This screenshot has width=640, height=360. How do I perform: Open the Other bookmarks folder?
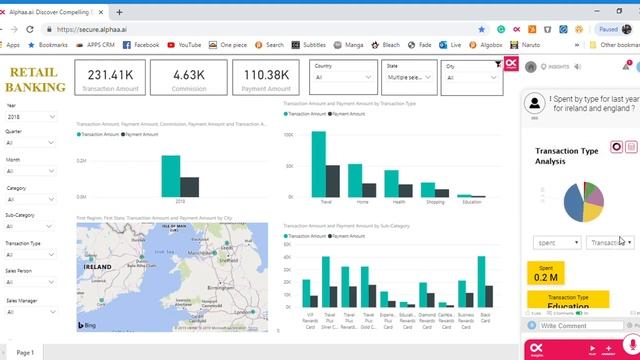coord(614,45)
